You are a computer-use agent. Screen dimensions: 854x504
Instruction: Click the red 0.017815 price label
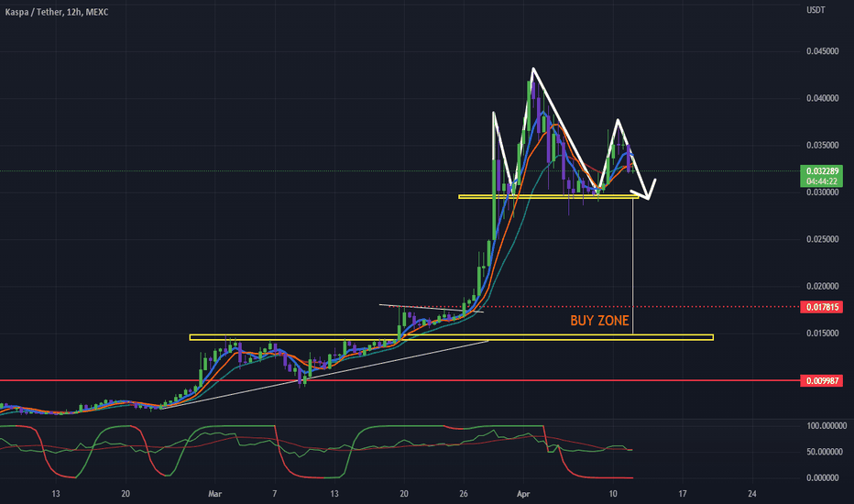click(x=822, y=307)
